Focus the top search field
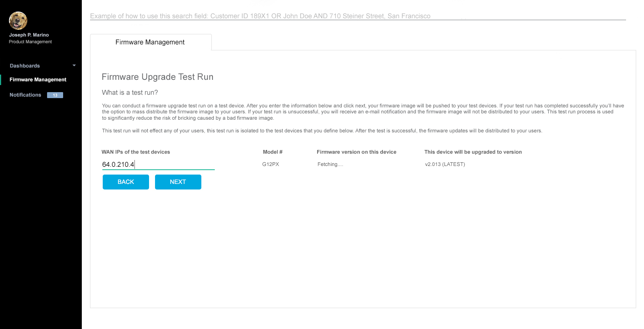The width and height of the screenshot is (644, 329). [357, 16]
